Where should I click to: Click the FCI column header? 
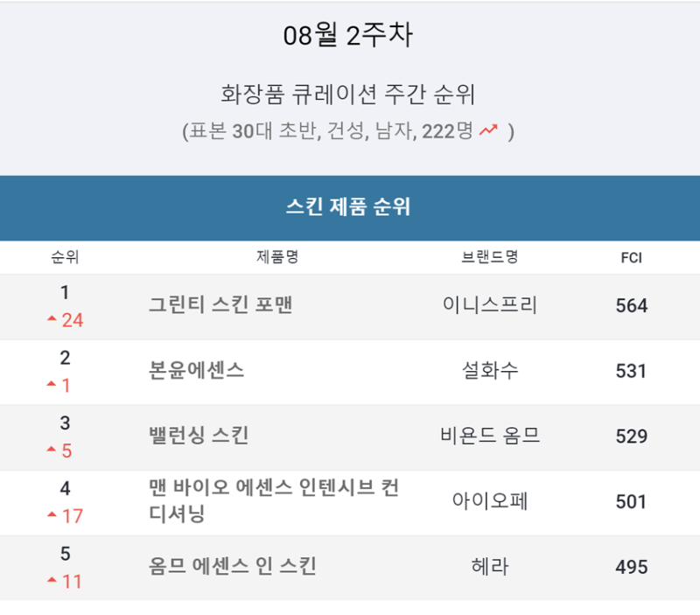[631, 257]
